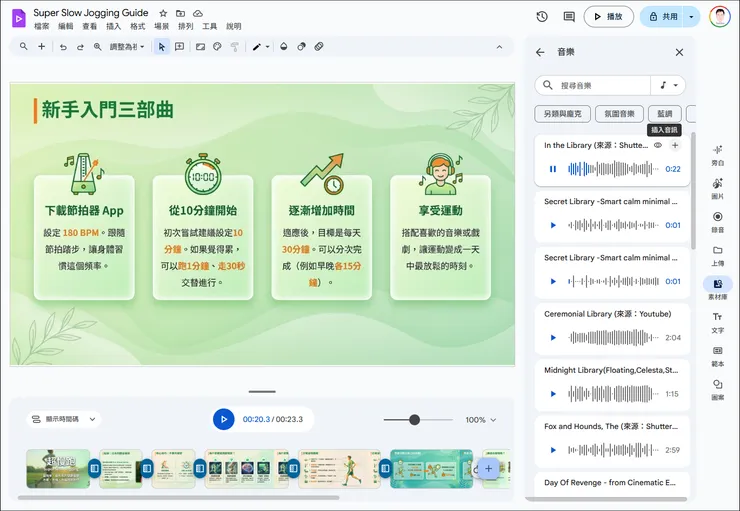
Task: Play the Fox and Hounds track
Action: point(553,450)
